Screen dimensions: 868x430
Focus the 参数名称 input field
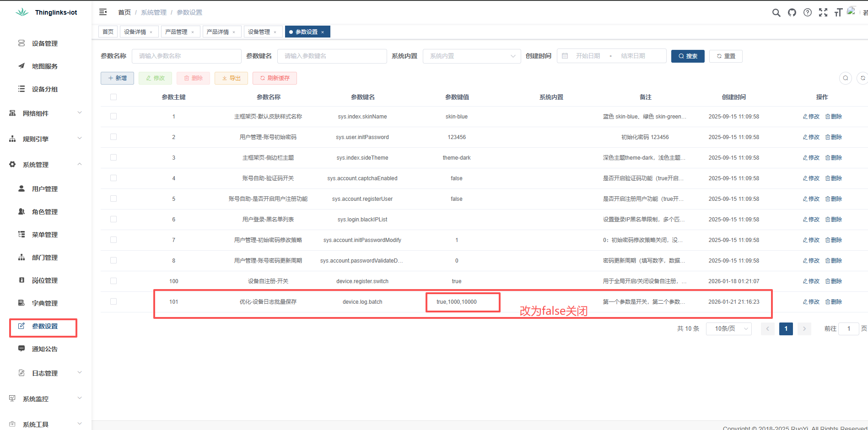click(x=186, y=56)
